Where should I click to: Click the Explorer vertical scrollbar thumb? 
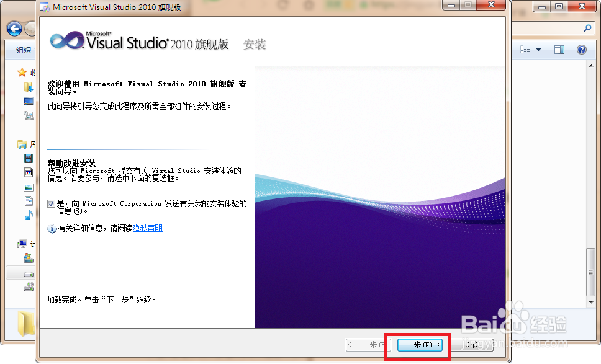pos(590,272)
